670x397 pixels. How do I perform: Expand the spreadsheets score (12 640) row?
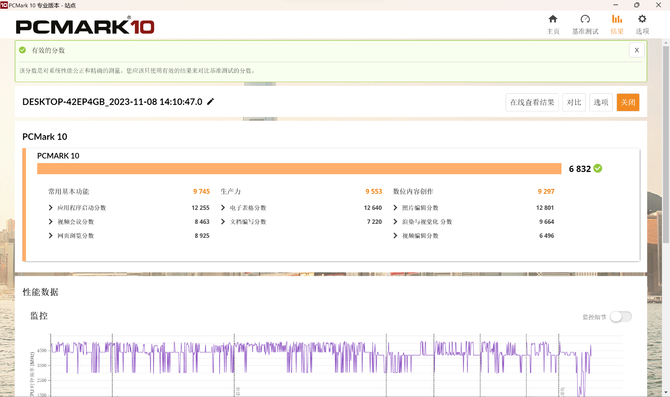301,208
